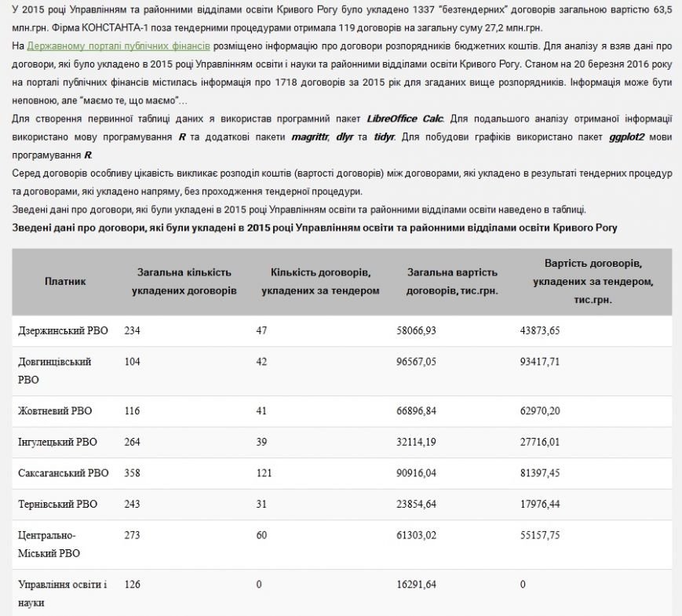Click the tender count 39
Screen dimensions: 682x616
(261, 442)
